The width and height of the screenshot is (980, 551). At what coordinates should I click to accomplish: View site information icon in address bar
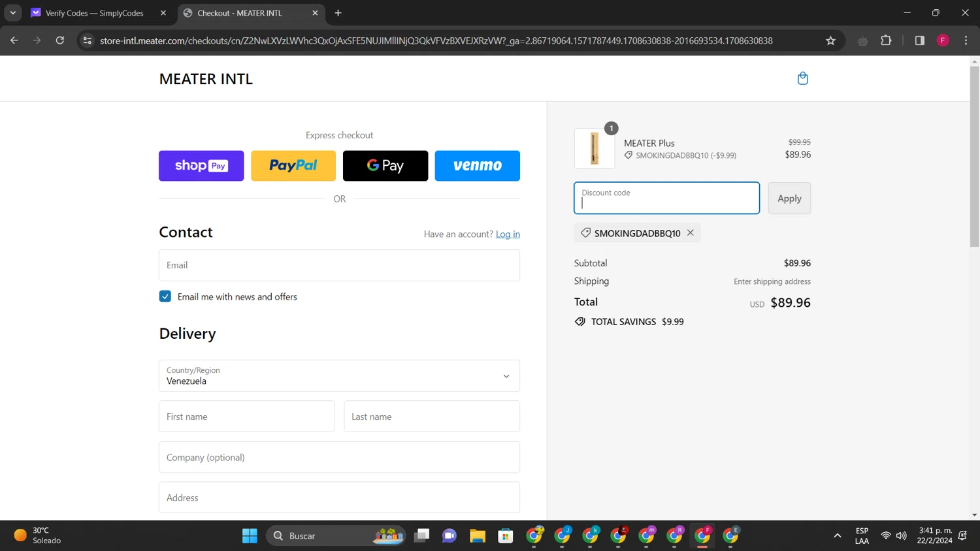87,40
